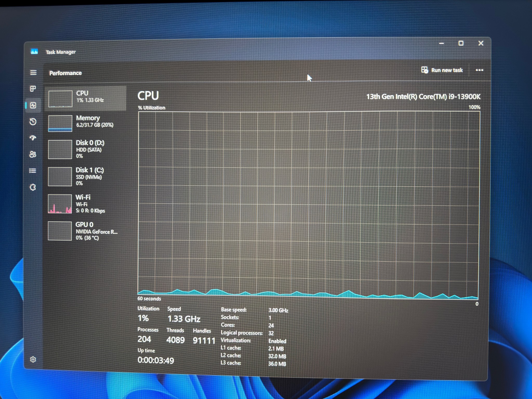Click the handles count 91111
The height and width of the screenshot is (399, 532).
pos(204,341)
